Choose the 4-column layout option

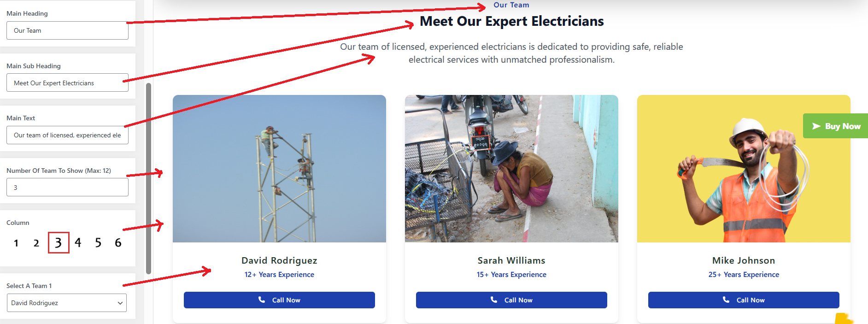point(78,242)
